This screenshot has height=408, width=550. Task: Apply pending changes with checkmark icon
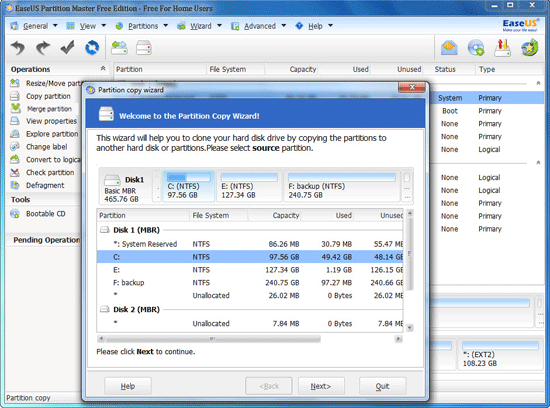pos(67,47)
